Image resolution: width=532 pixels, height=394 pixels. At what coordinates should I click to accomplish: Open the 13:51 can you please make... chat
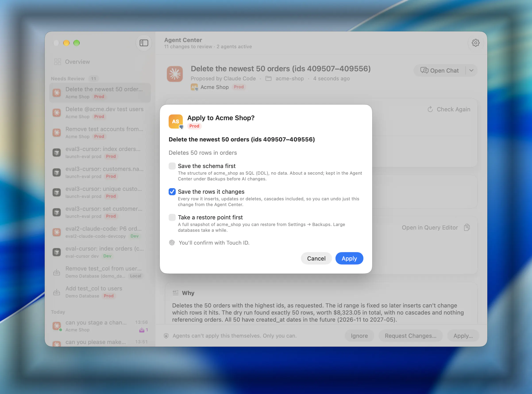(100, 342)
